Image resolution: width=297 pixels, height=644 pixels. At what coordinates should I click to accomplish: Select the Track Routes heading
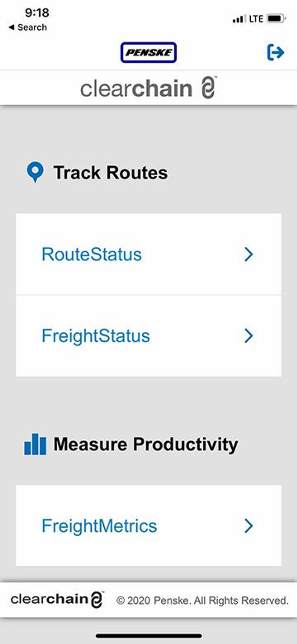click(x=110, y=173)
